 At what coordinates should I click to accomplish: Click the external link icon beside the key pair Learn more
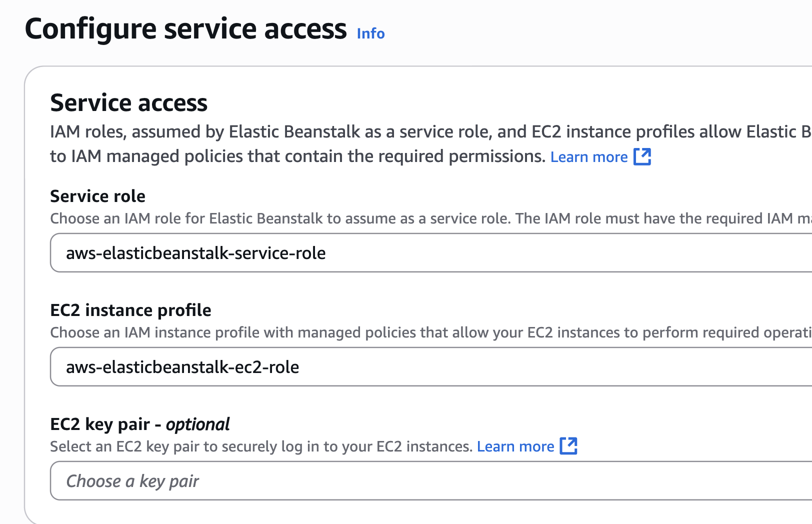tap(568, 446)
